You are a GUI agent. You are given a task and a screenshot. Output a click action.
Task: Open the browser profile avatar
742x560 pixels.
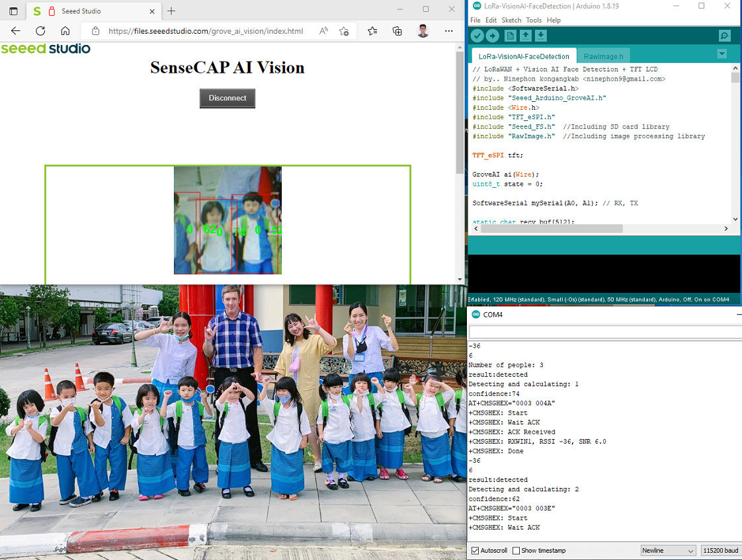pos(423,31)
